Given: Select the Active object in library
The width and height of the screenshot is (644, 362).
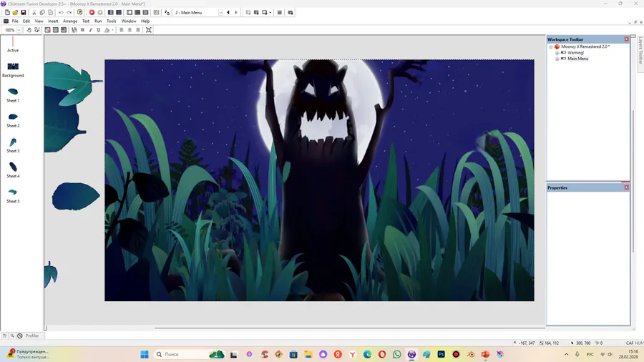Looking at the screenshot, I should [x=13, y=45].
